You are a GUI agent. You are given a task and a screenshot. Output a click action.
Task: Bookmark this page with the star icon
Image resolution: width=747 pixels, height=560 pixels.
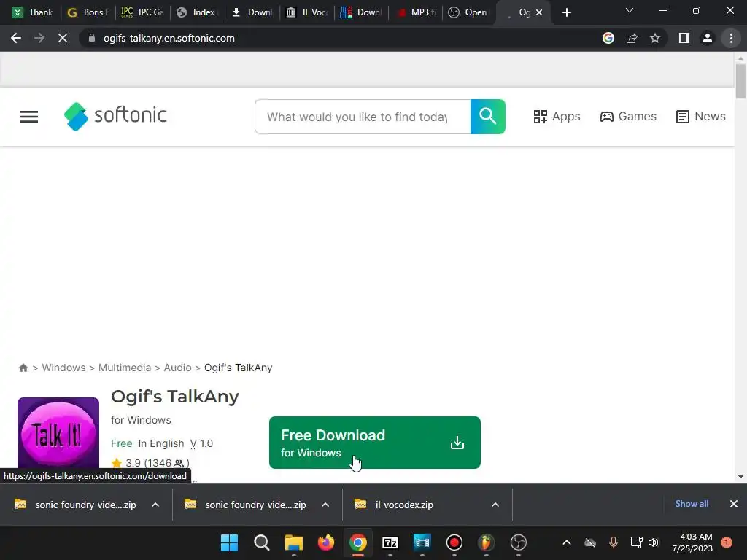click(x=655, y=38)
